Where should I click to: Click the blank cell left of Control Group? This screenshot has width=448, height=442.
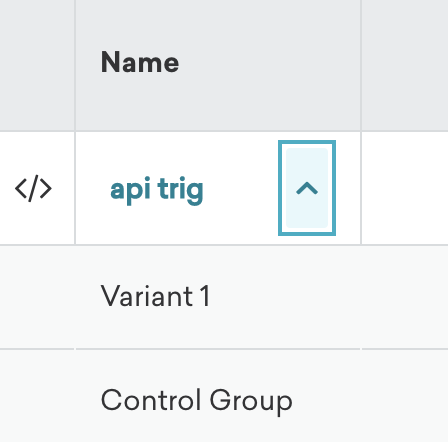click(37, 396)
